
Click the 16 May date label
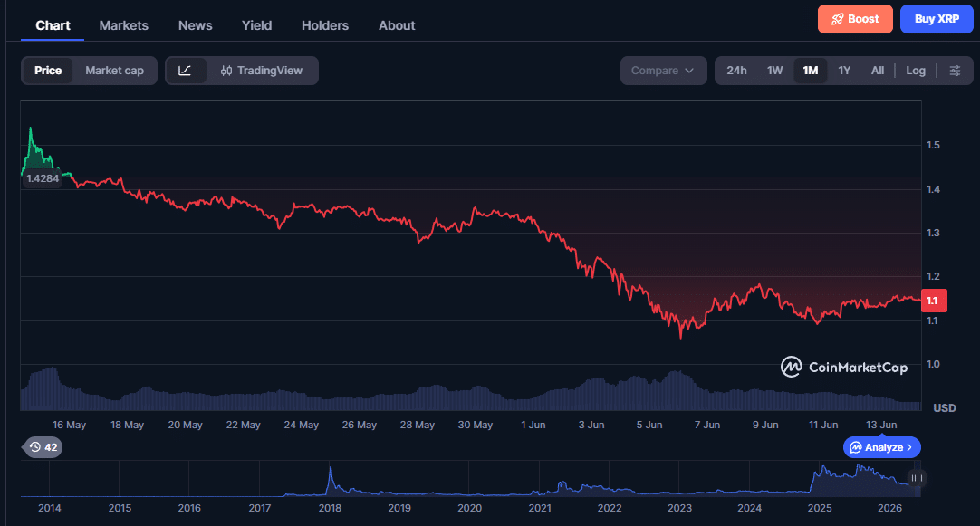point(69,425)
